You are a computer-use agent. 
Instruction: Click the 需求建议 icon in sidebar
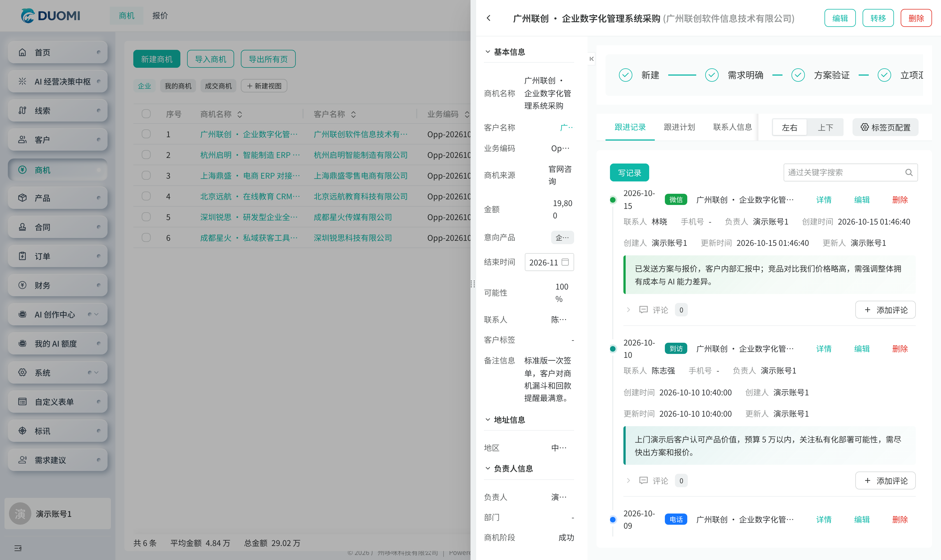[22, 460]
